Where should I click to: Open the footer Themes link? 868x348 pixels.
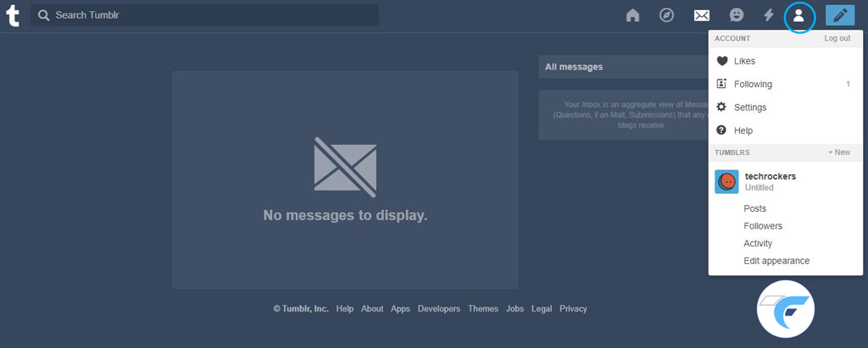(x=483, y=309)
